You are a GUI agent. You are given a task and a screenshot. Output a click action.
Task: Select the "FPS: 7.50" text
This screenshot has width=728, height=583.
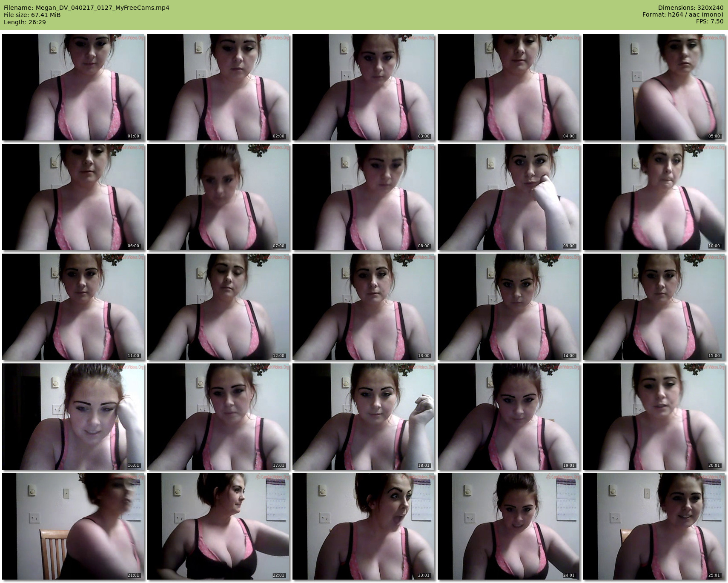(710, 22)
